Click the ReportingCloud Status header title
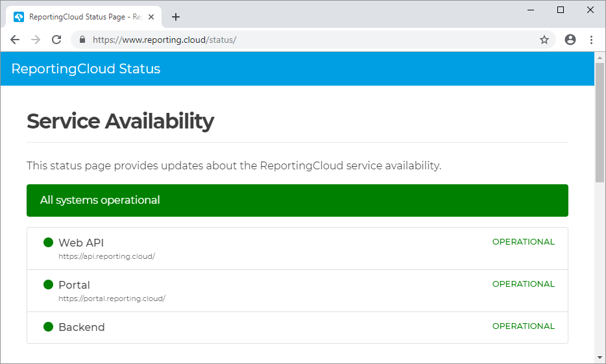This screenshot has height=364, width=606. point(86,68)
